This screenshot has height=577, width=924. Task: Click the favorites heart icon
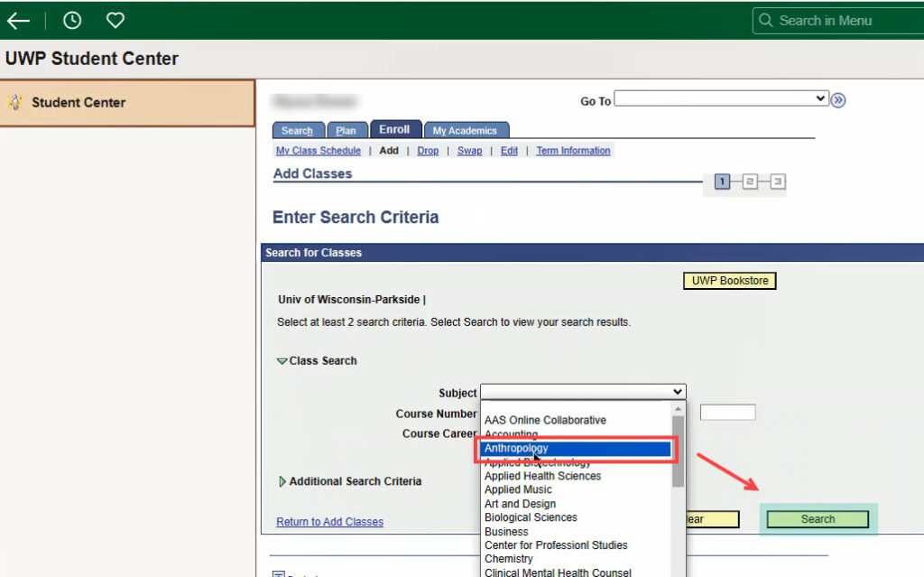coord(115,21)
